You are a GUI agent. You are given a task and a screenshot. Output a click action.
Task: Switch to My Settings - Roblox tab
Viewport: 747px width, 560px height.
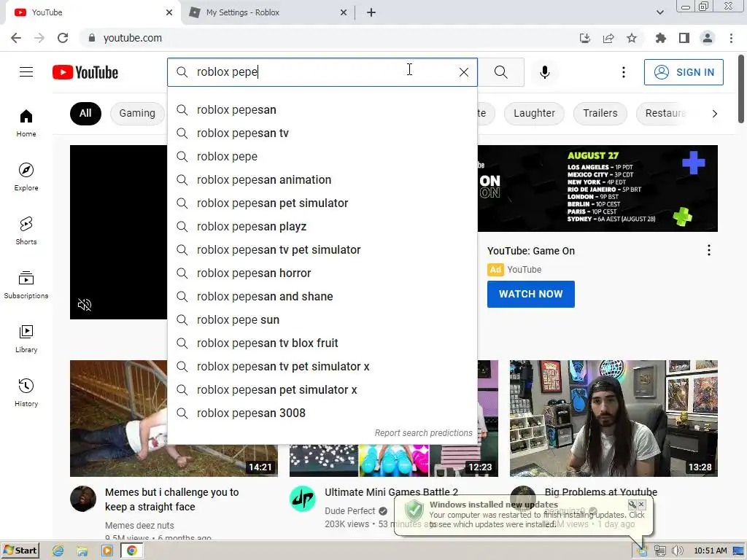pyautogui.click(x=268, y=12)
